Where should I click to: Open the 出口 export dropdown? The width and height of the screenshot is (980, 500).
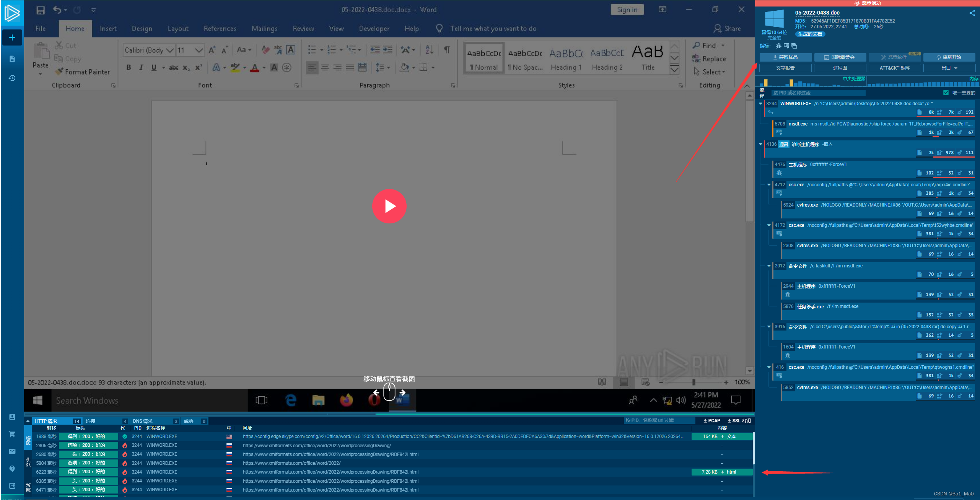point(949,68)
